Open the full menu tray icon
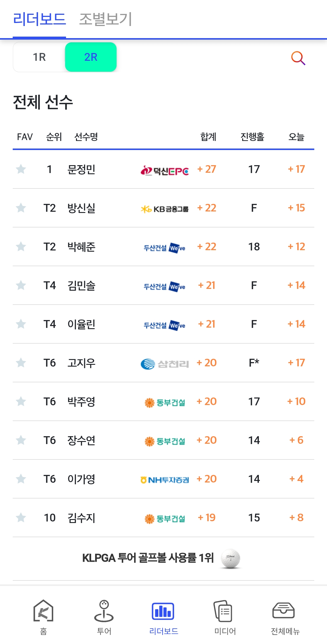Image resolution: width=327 pixels, height=644 pixels. click(x=283, y=611)
